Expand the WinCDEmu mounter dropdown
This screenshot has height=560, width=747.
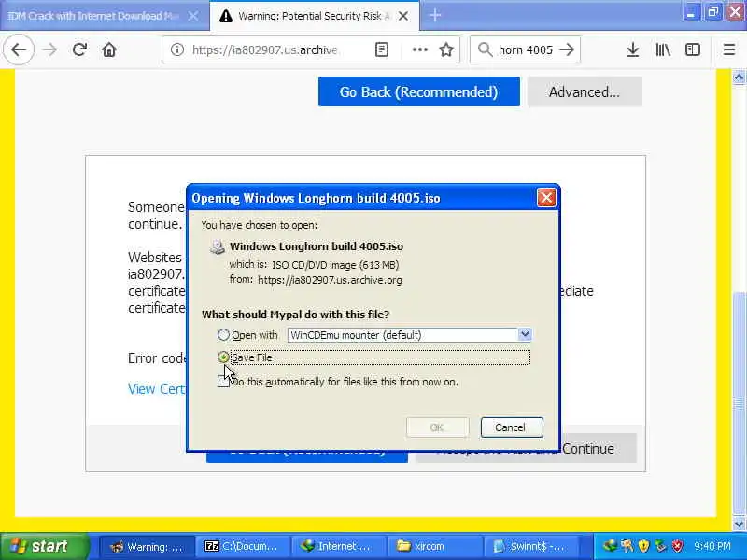[525, 334]
